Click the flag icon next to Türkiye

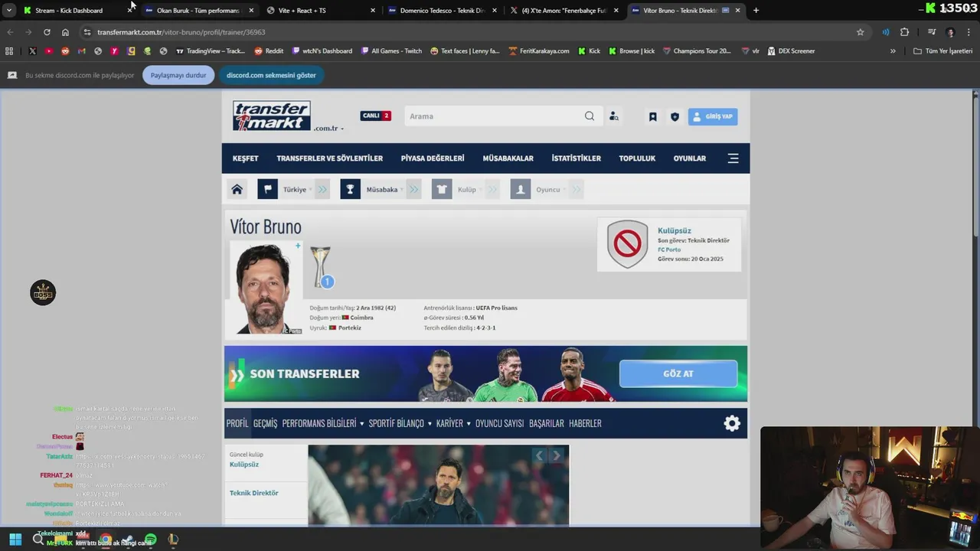tap(268, 189)
